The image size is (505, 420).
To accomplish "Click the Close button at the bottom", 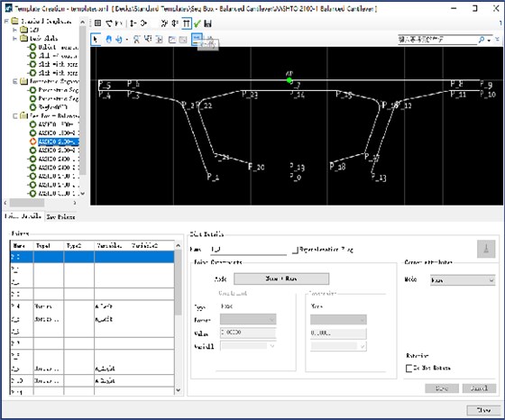I will tap(483, 410).
